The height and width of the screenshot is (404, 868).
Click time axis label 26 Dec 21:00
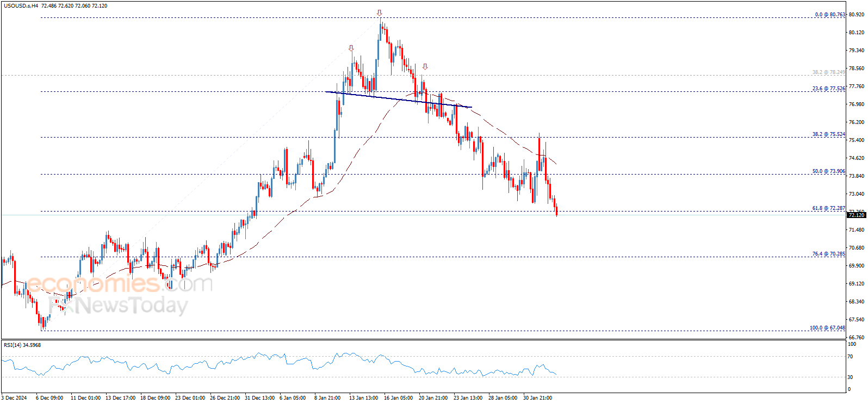pyautogui.click(x=225, y=398)
